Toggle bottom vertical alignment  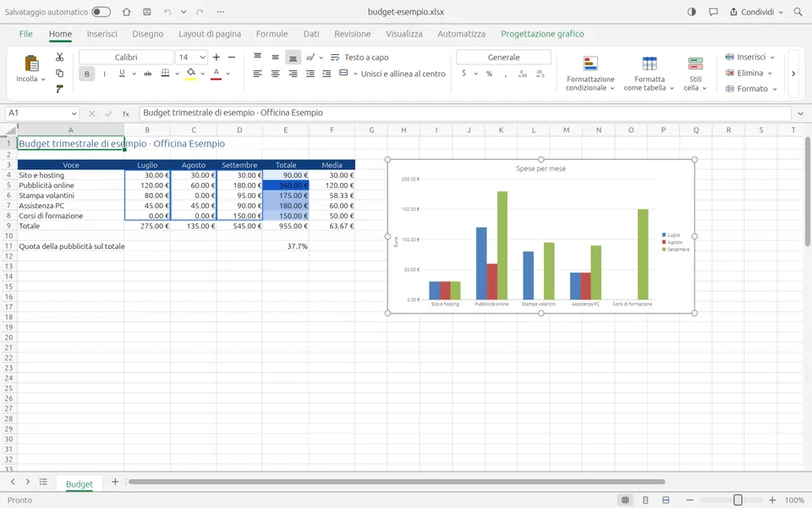[x=293, y=57]
